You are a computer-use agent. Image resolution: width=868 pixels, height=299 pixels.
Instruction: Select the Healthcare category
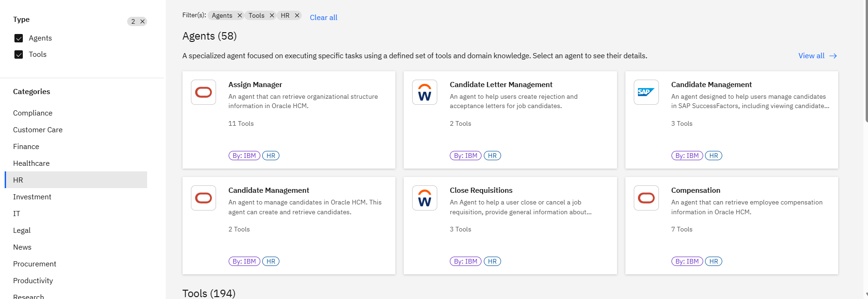pyautogui.click(x=31, y=163)
